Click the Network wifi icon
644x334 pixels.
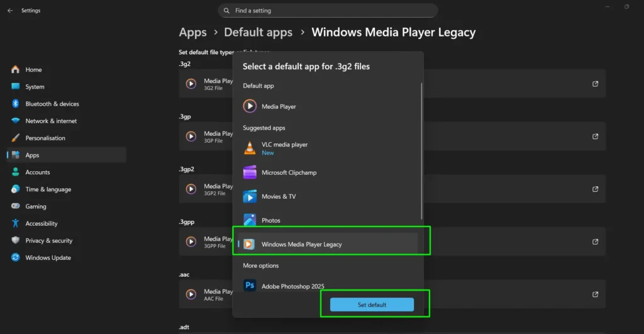click(x=16, y=121)
